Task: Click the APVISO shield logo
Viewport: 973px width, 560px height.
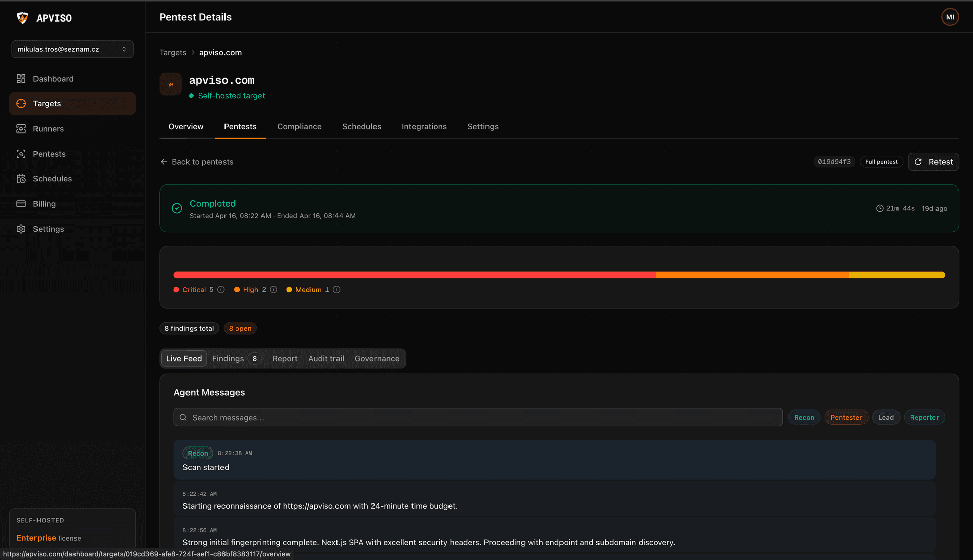Action: click(x=22, y=18)
